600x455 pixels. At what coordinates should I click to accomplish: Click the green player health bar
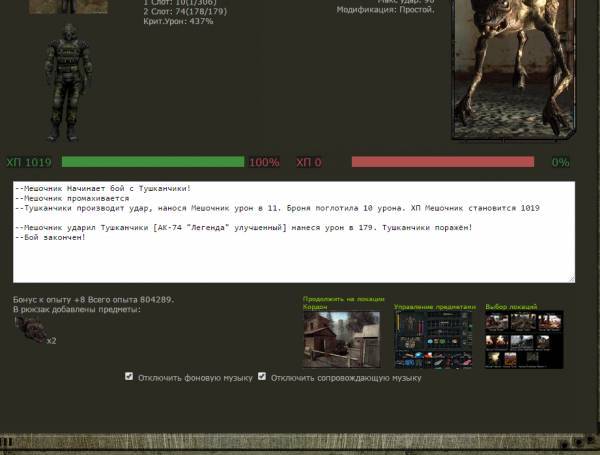point(153,162)
